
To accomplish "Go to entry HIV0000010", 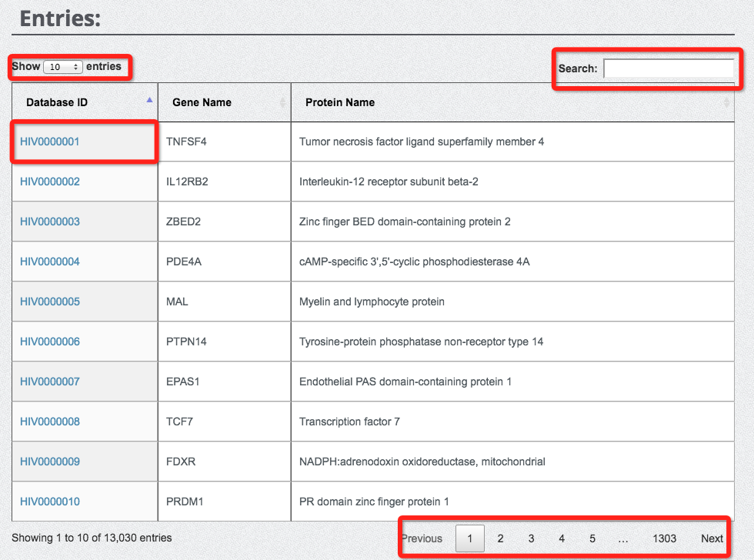I will 50,502.
